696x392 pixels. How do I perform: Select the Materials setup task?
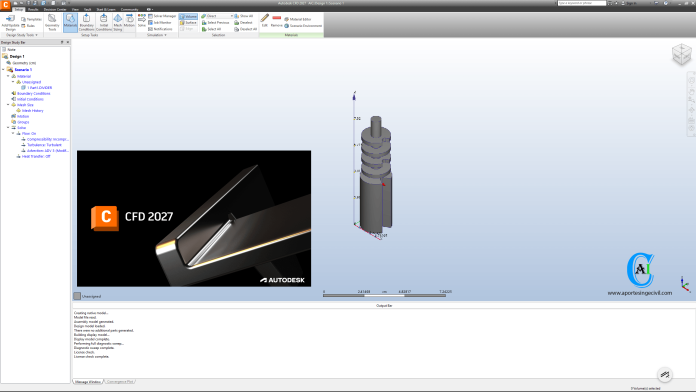(70, 22)
